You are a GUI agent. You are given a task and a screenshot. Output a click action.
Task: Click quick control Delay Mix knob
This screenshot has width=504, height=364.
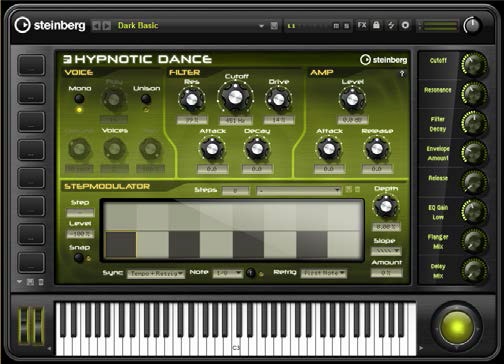tap(474, 270)
